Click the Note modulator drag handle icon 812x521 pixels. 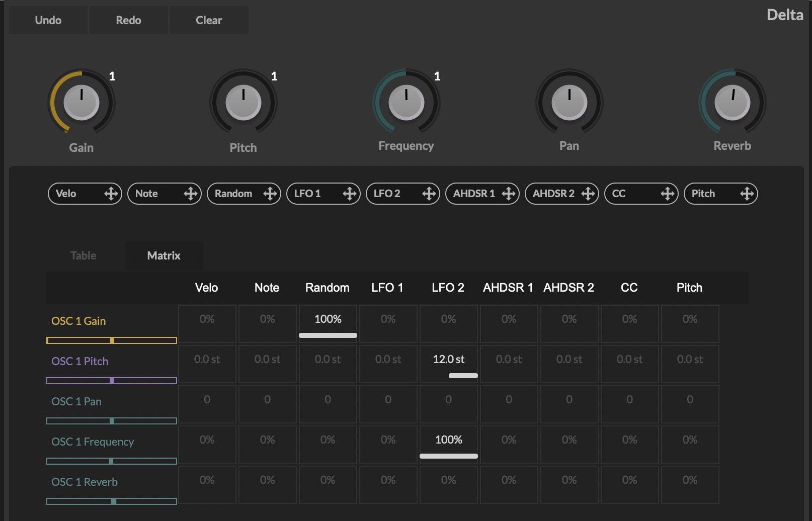tap(190, 194)
